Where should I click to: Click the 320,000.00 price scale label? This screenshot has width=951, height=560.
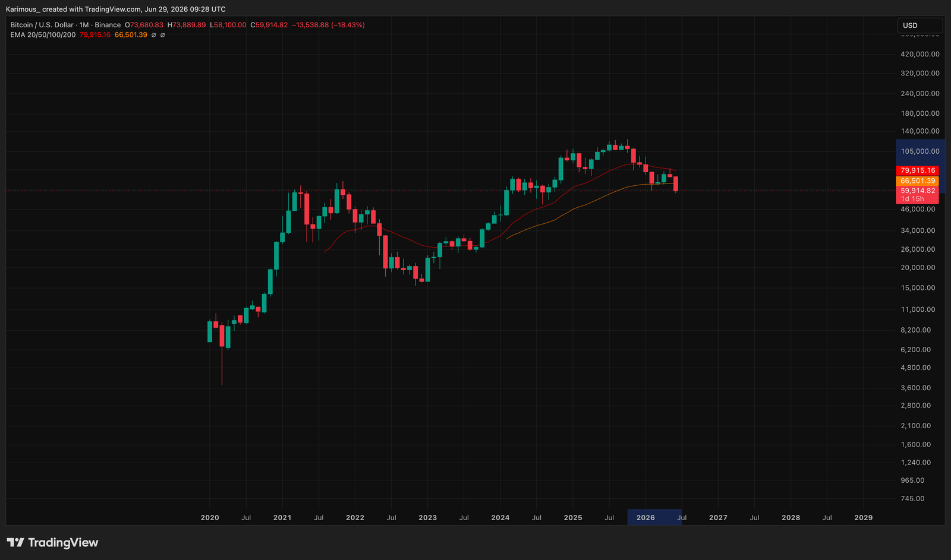point(920,74)
